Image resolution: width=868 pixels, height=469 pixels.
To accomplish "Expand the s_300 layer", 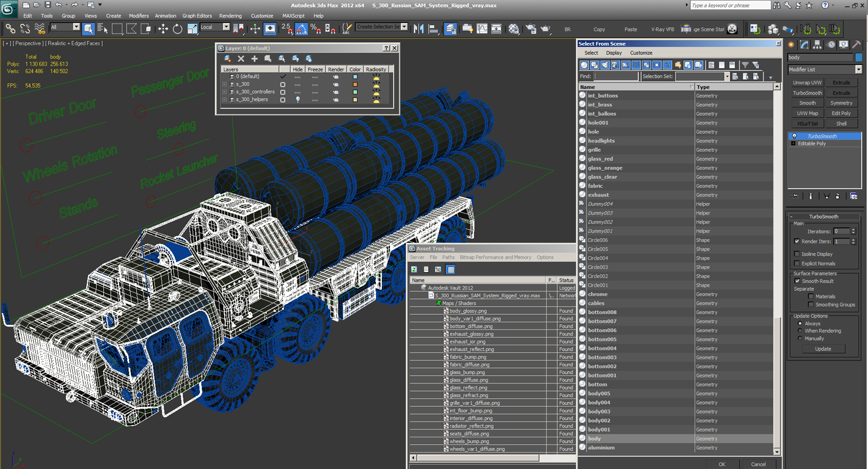I will (x=224, y=84).
